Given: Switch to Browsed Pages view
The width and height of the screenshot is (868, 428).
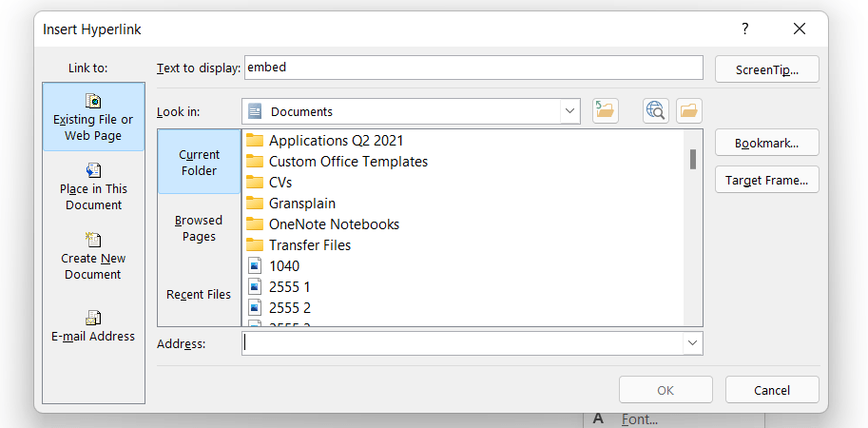Looking at the screenshot, I should tap(199, 228).
